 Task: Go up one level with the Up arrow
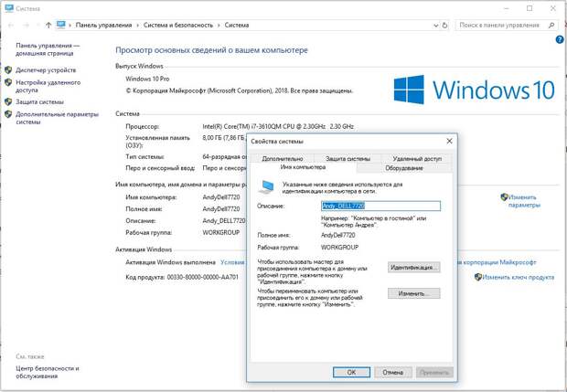(x=48, y=25)
